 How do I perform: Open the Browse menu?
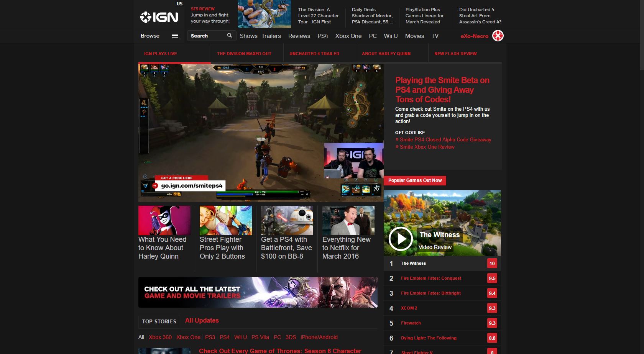149,36
